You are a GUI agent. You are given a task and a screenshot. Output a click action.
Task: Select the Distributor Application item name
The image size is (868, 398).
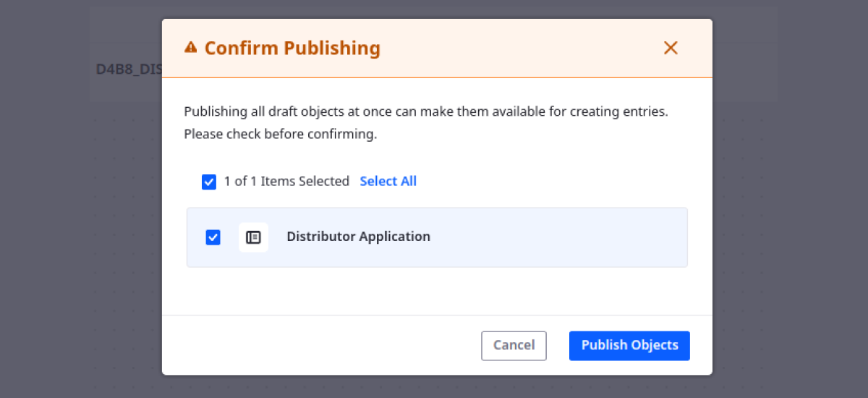tap(358, 237)
